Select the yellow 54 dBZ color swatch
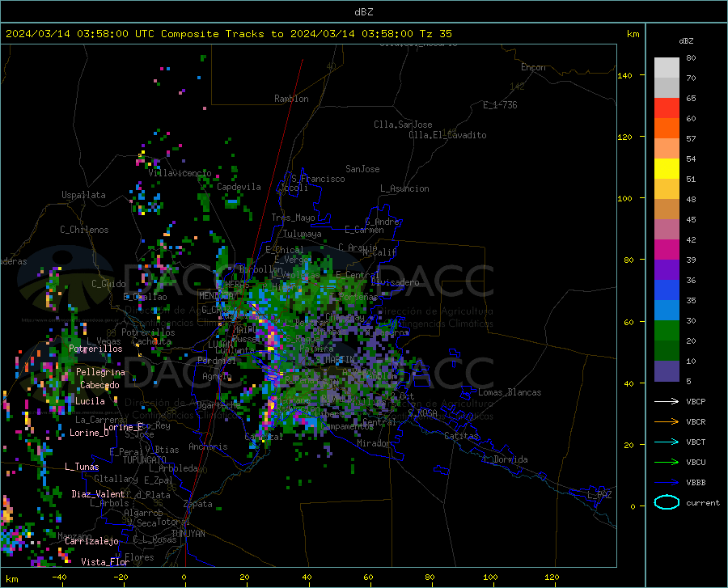 coord(667,169)
